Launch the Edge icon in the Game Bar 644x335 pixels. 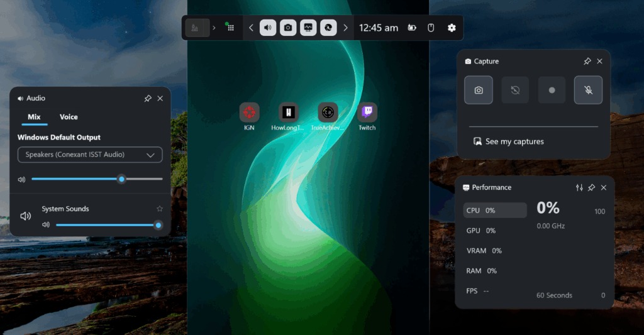click(328, 28)
